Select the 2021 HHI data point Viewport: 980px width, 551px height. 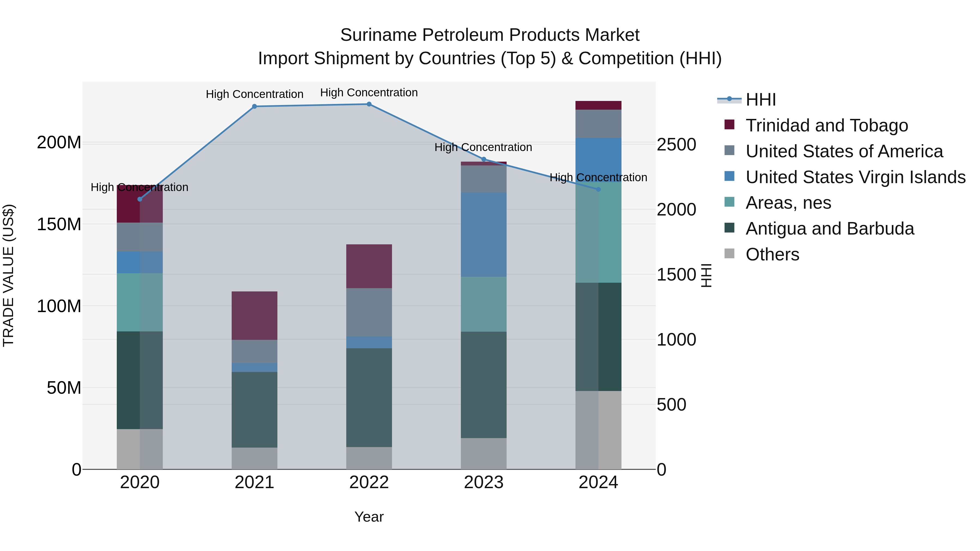(255, 106)
